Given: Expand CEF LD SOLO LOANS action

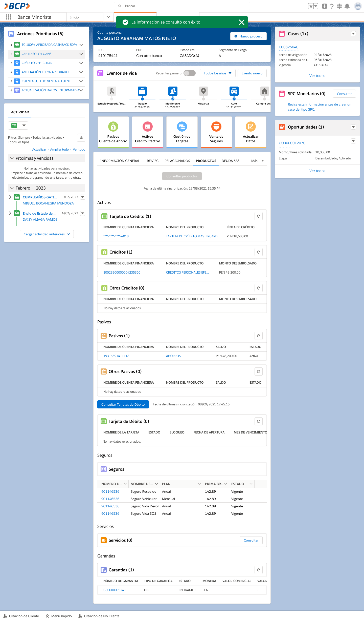Looking at the screenshot, I should (81, 54).
